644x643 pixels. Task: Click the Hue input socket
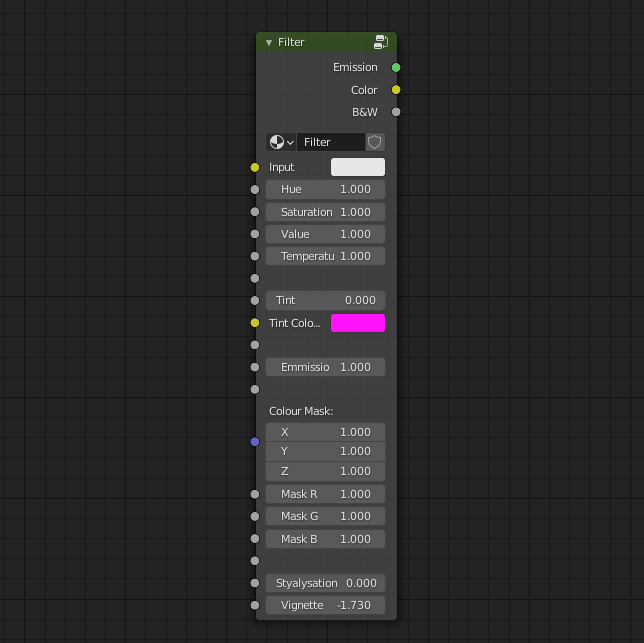[x=255, y=189]
